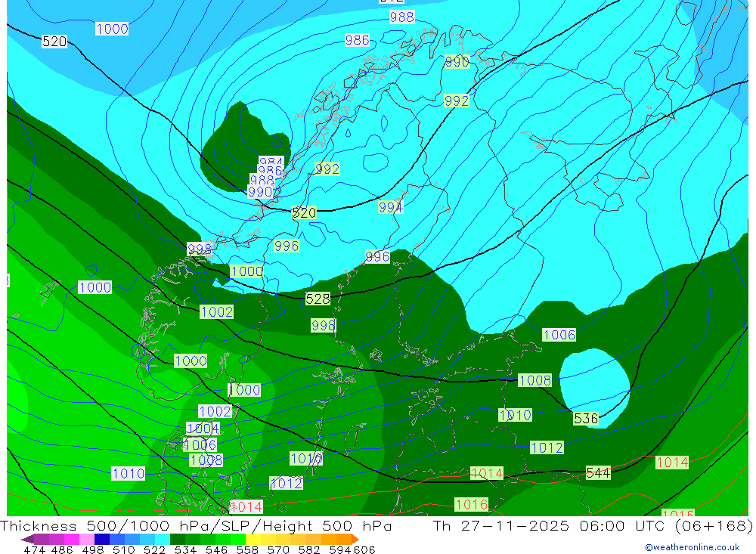756x554 pixels.
Task: Select the 498 legend value
Action: click(x=93, y=549)
